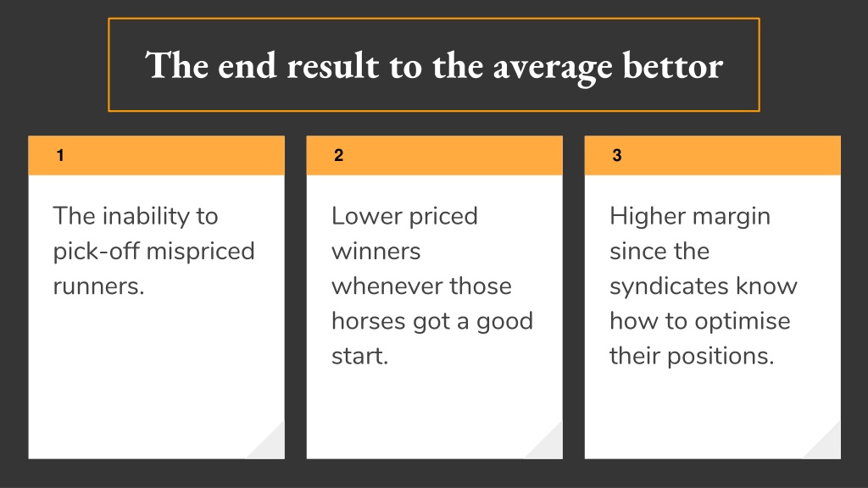The height and width of the screenshot is (488, 868).
Task: Click the word 'runners.' in card 1
Action: pos(98,286)
